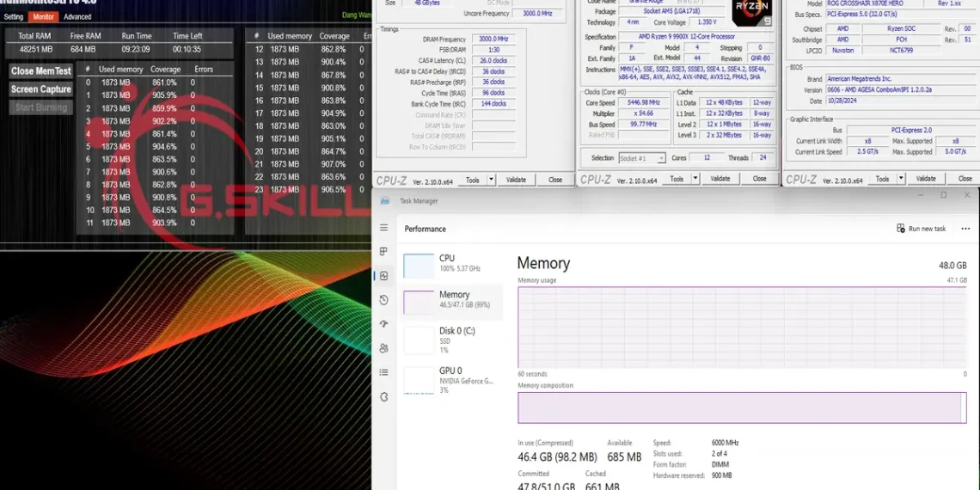Select MemTest row 21 with 907.0% coverage

coord(308,163)
